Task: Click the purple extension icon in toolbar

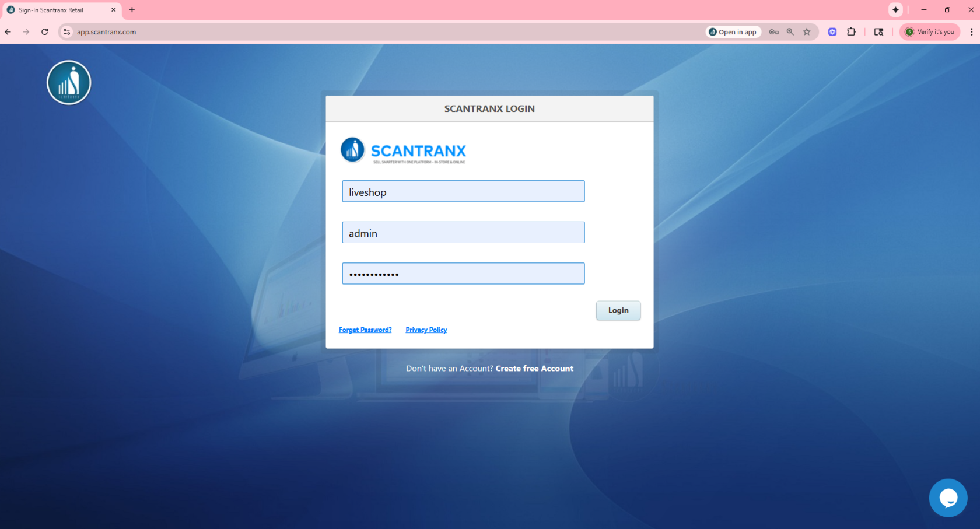Action: (832, 32)
